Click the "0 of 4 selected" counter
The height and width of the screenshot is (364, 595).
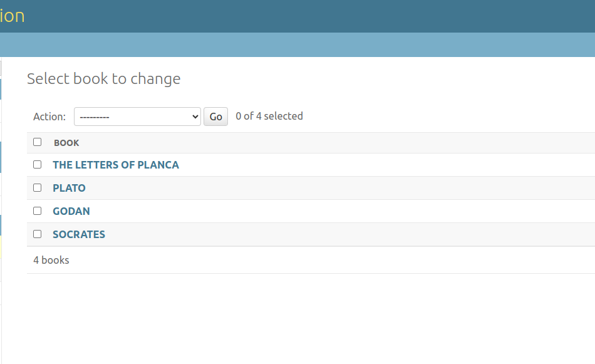269,117
